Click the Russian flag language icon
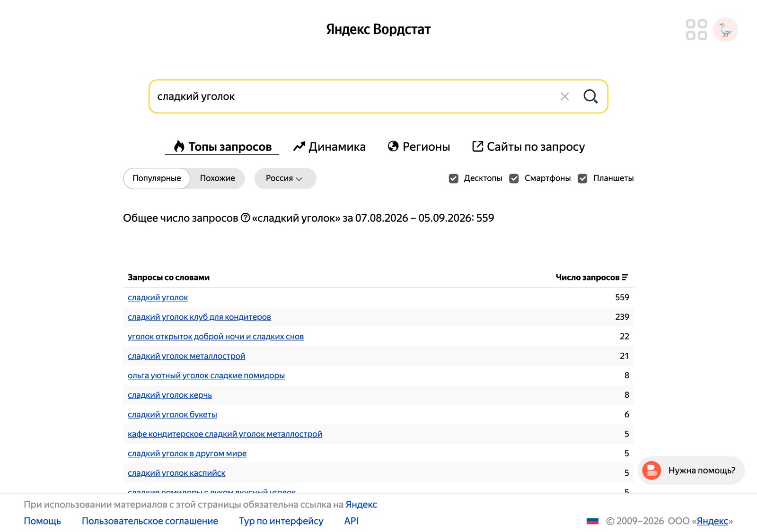The height and width of the screenshot is (532, 757). [x=592, y=521]
